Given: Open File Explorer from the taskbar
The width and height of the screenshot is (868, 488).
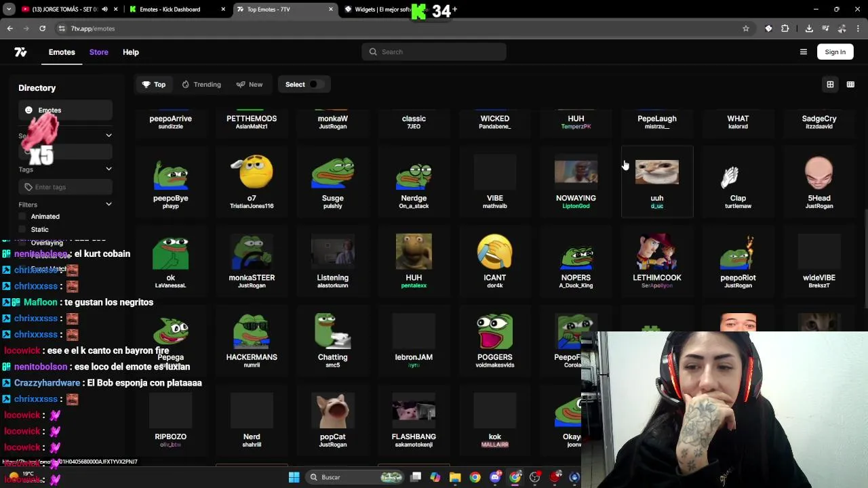Looking at the screenshot, I should [x=455, y=477].
